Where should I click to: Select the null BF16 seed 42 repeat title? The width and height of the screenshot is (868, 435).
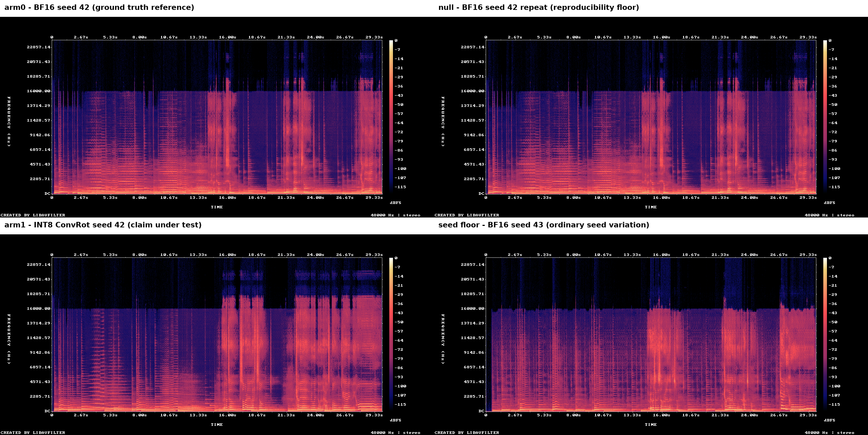pos(538,7)
